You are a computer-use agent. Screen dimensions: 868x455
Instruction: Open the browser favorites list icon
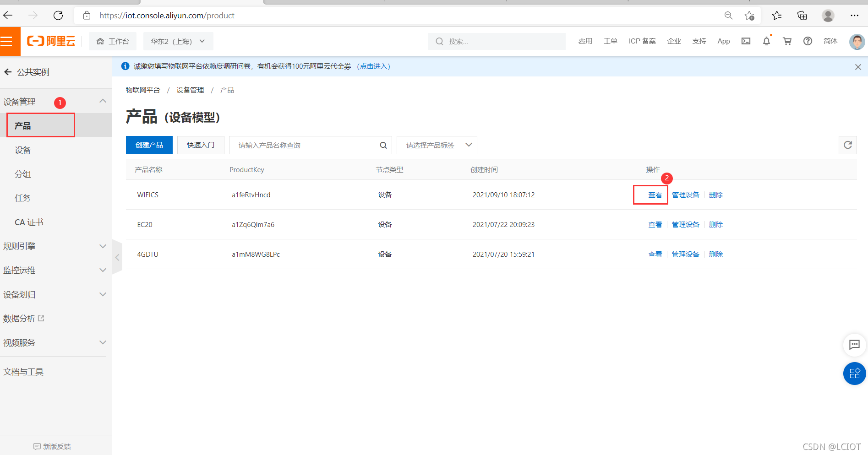(777, 16)
